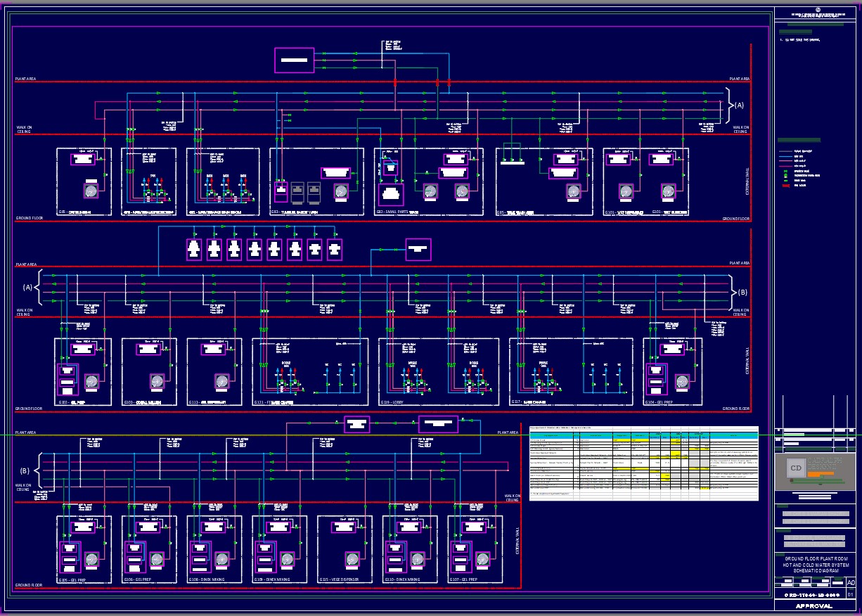Click the cyan header row of schedule table
The width and height of the screenshot is (862, 616).
coord(643,435)
